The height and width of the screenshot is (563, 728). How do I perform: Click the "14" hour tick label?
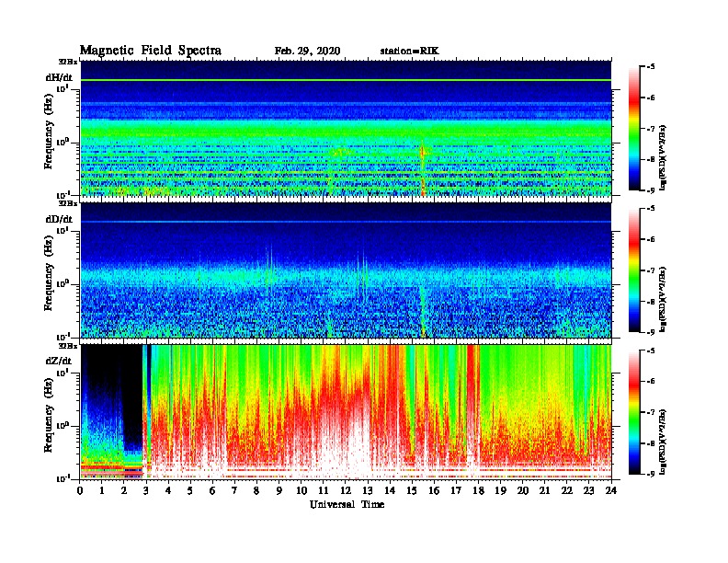390,490
